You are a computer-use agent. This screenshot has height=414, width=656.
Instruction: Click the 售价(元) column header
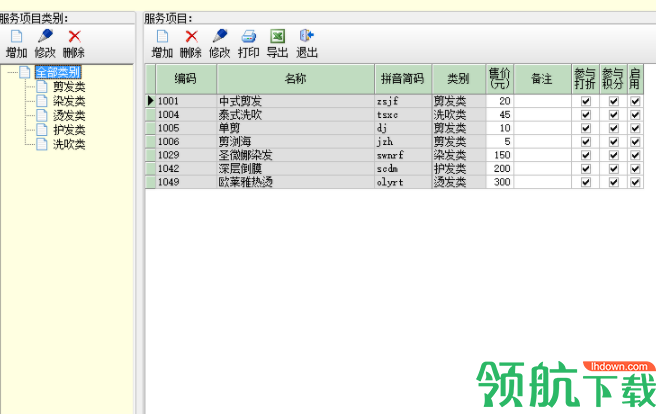[500, 79]
